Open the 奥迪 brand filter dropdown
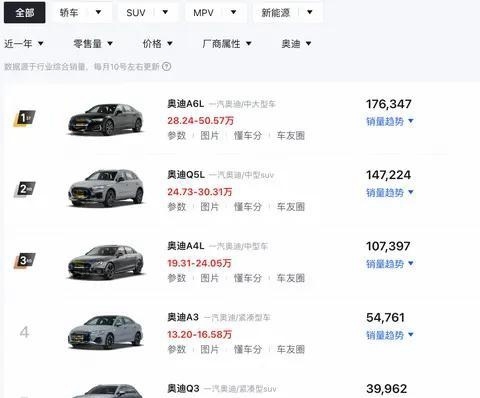 (296, 43)
